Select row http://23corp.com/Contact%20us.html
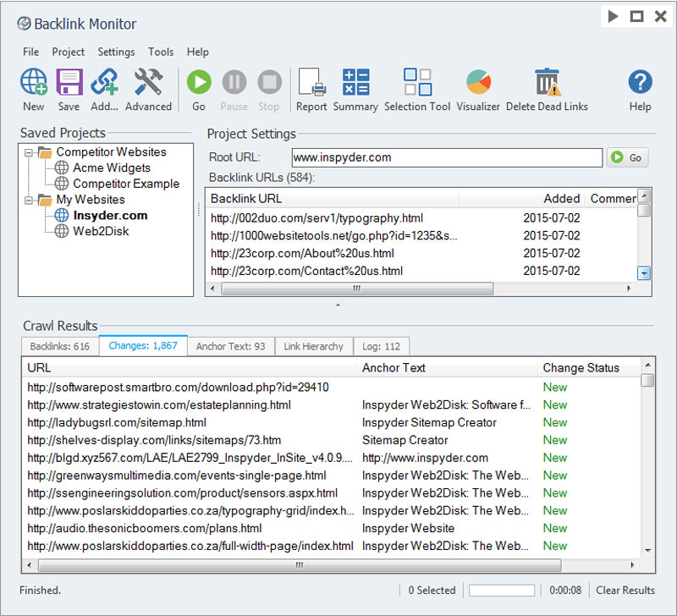 [x=421, y=271]
